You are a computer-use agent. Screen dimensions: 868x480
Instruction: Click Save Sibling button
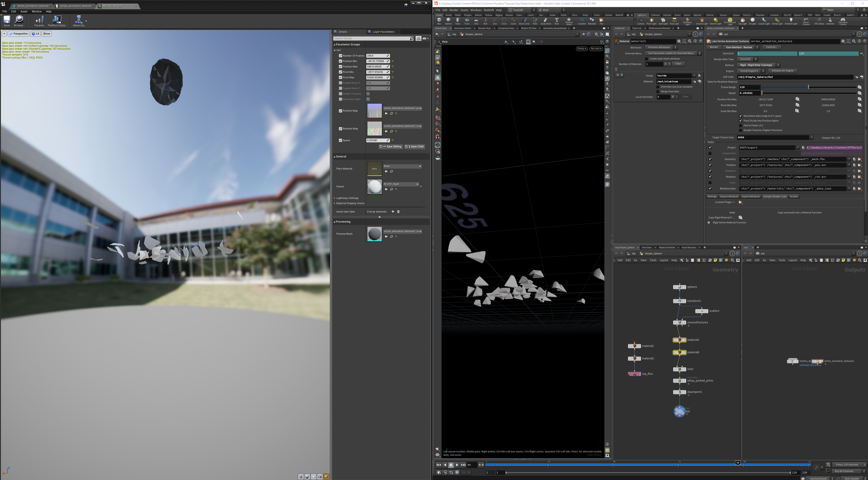(390, 147)
